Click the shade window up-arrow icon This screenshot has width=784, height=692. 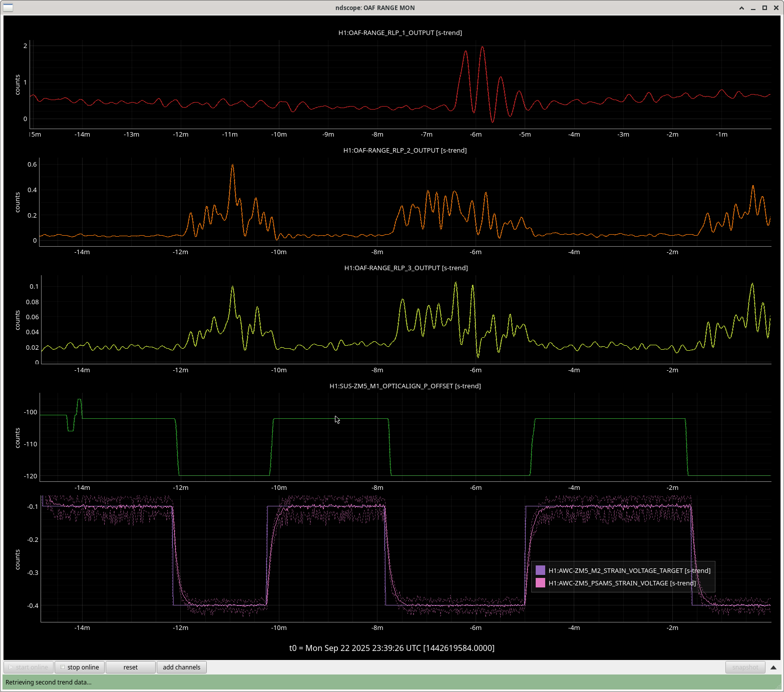click(741, 8)
